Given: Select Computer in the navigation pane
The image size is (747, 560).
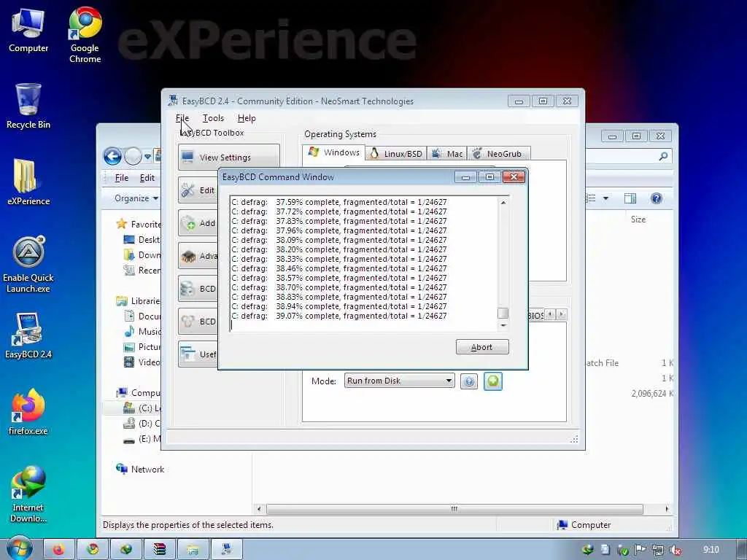Looking at the screenshot, I should tap(138, 393).
